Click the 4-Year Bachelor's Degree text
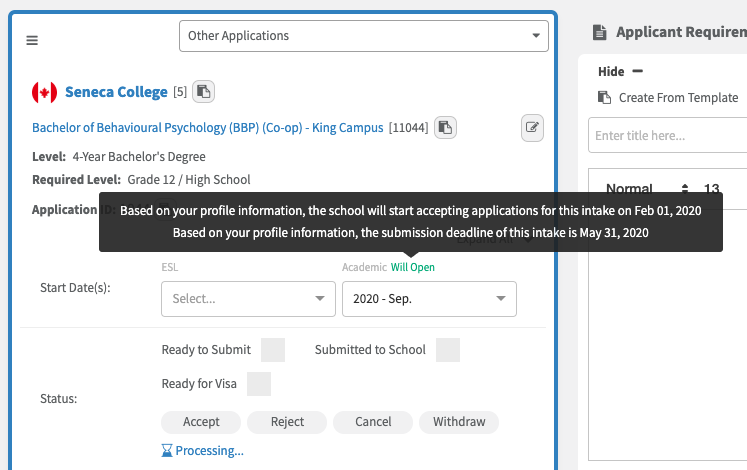The height and width of the screenshot is (470, 747). pos(139,157)
